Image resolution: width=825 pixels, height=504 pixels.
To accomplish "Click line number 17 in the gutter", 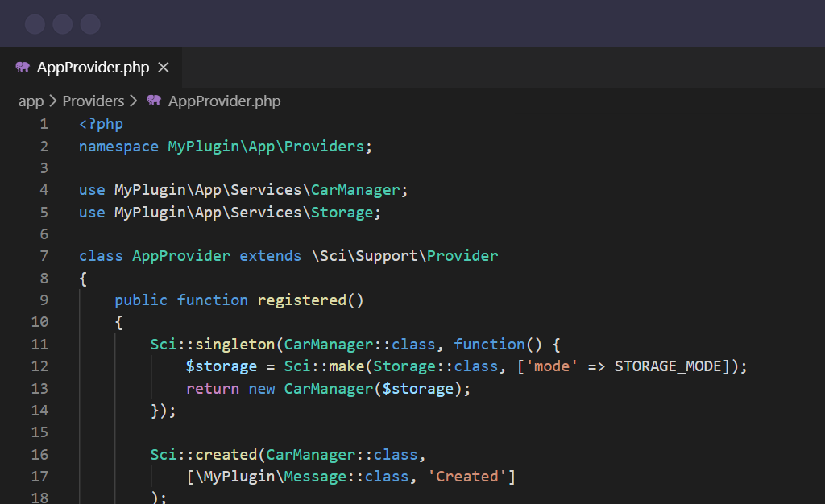I will click(x=40, y=477).
